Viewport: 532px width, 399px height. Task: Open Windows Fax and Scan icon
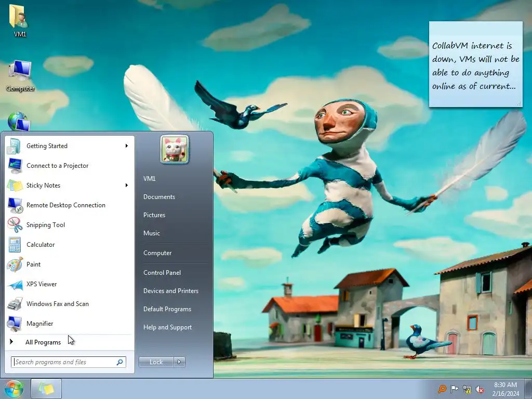(15, 303)
